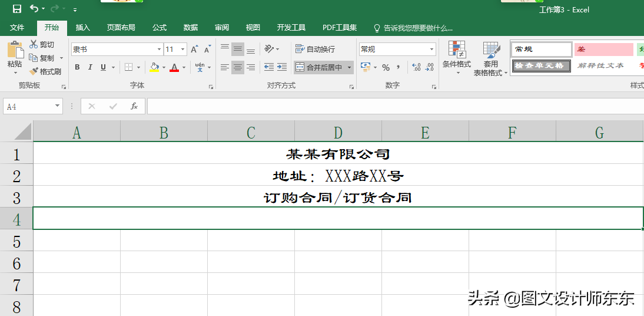This screenshot has height=316, width=644.
Task: Click the Redo arrow icon
Action: point(55,9)
